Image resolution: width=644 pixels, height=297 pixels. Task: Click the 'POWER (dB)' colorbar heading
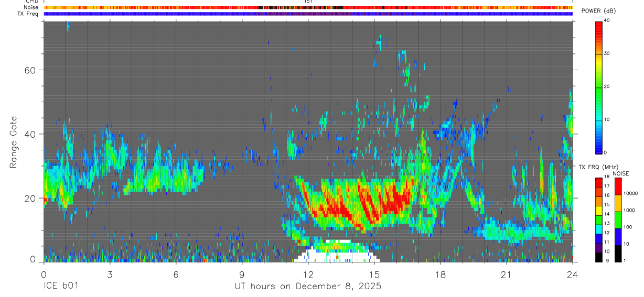point(599,11)
